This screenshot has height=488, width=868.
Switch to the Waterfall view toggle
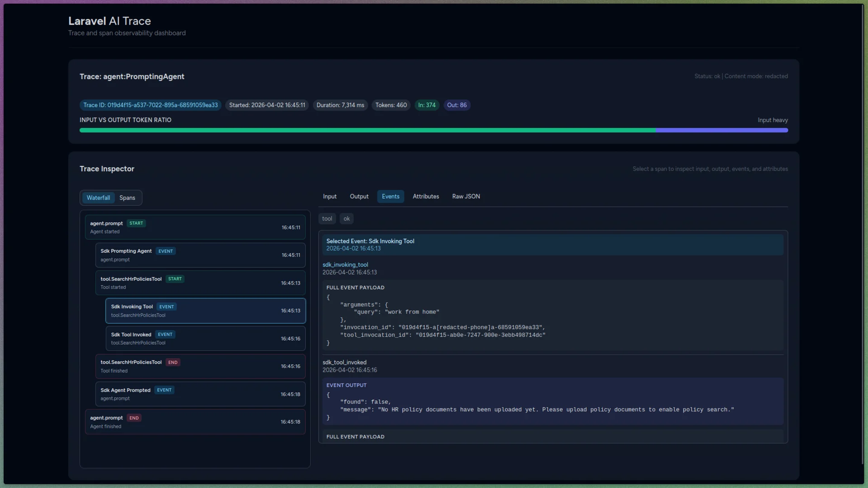[x=98, y=198]
